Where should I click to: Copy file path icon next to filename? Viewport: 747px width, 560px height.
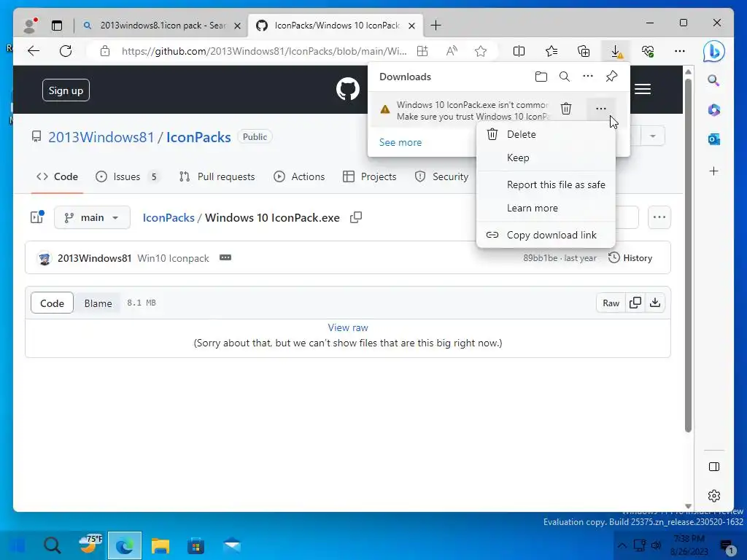pyautogui.click(x=356, y=217)
